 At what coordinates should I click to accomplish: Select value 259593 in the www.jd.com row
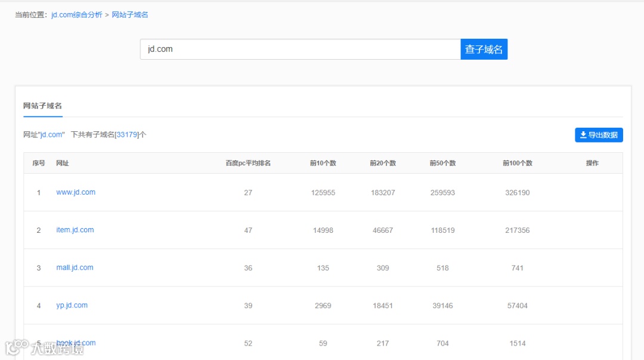click(442, 193)
